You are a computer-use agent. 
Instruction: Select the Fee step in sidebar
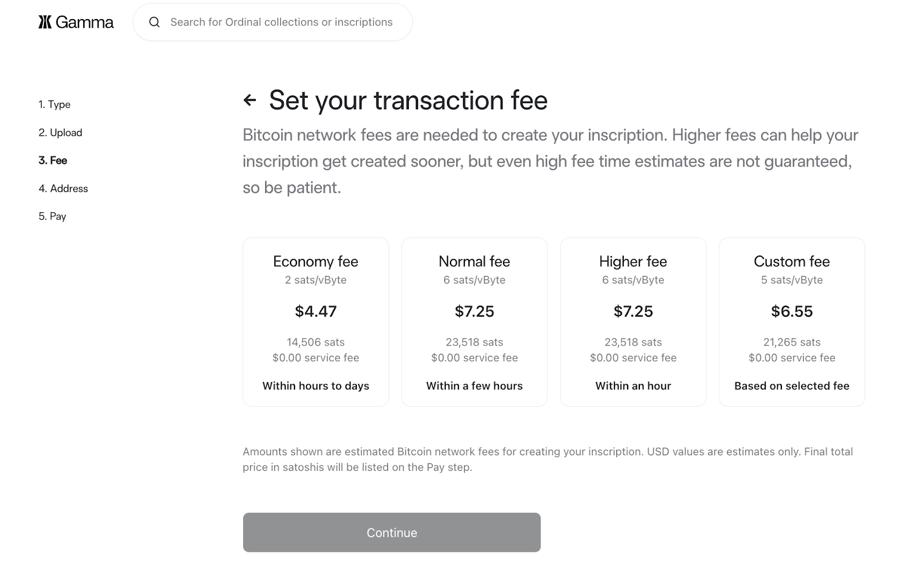click(53, 161)
